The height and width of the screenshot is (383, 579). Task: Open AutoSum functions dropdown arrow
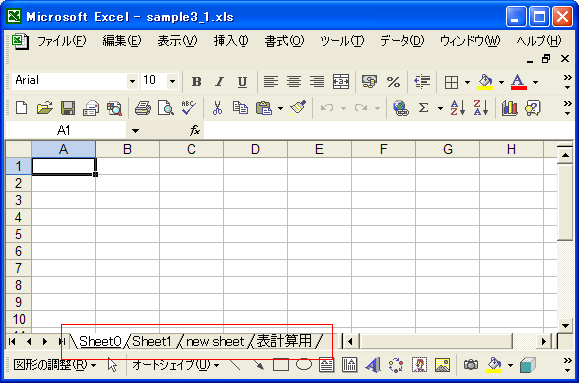440,108
